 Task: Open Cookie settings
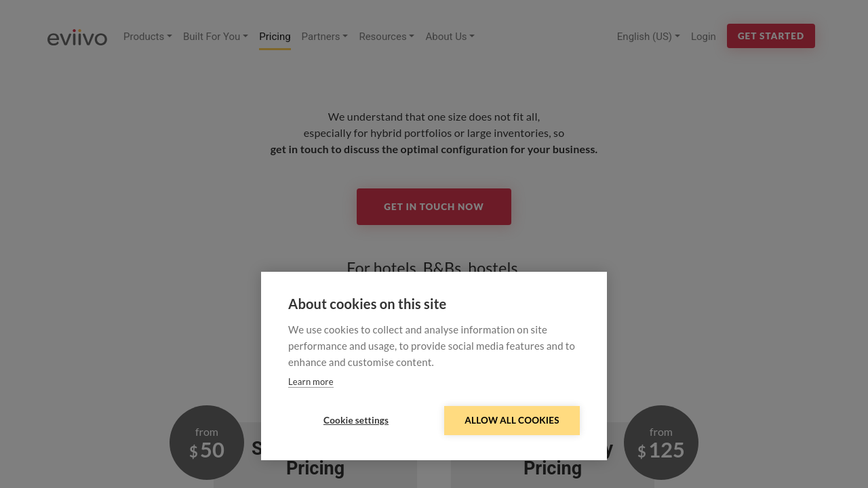pos(356,420)
